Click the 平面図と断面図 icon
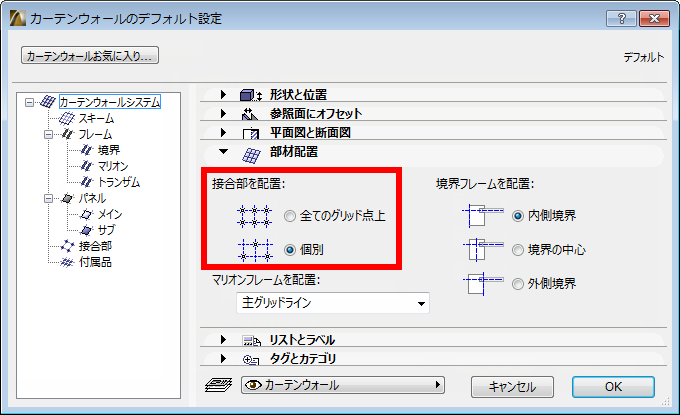The width and height of the screenshot is (680, 415). [251, 133]
